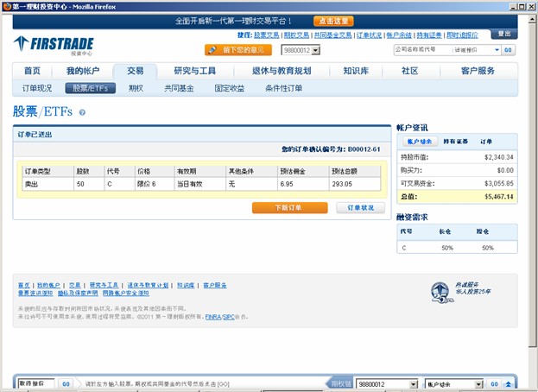The image size is (538, 392).
Task: Click the orange 点击这里 banner button
Action: pyautogui.click(x=333, y=20)
